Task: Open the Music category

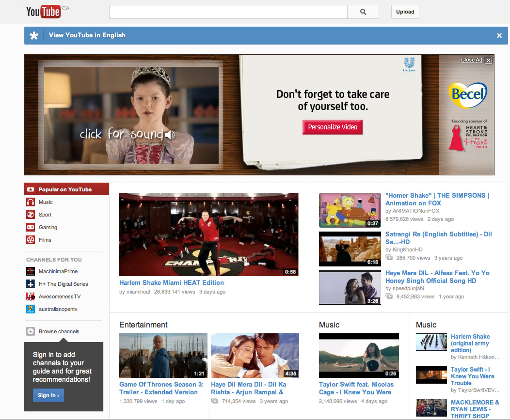Action: pos(46,202)
